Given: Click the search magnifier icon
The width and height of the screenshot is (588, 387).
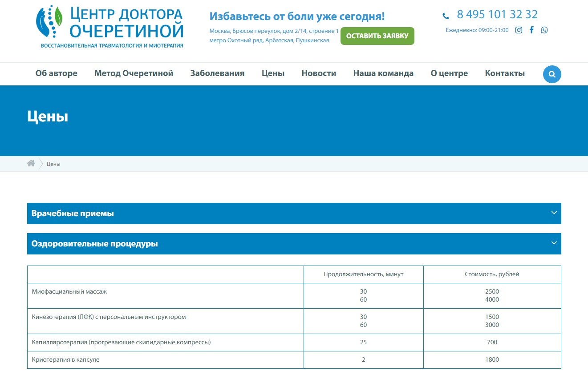Looking at the screenshot, I should point(552,74).
